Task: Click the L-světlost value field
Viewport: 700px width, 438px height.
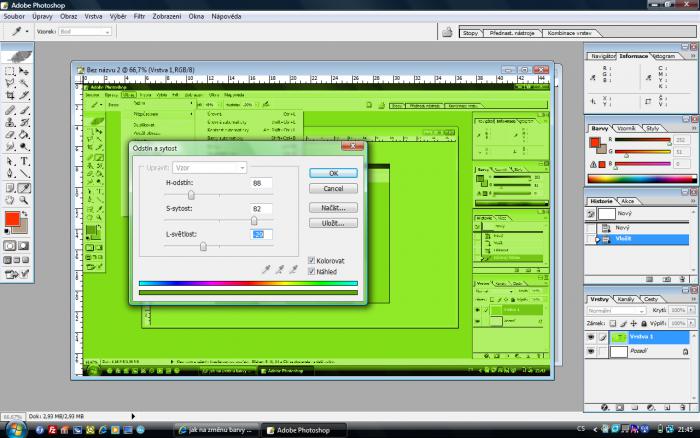Action: (x=261, y=234)
